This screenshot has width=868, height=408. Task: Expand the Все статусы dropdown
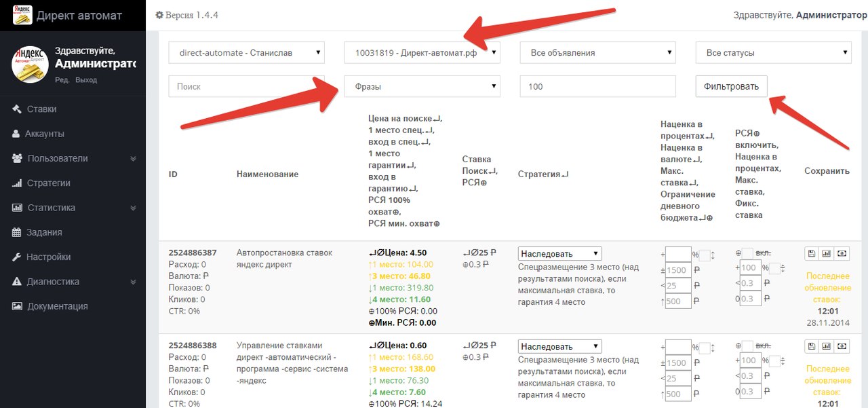[773, 52]
